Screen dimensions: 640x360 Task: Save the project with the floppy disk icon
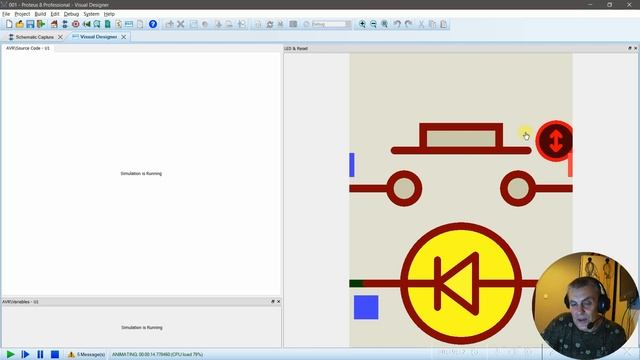coord(30,24)
